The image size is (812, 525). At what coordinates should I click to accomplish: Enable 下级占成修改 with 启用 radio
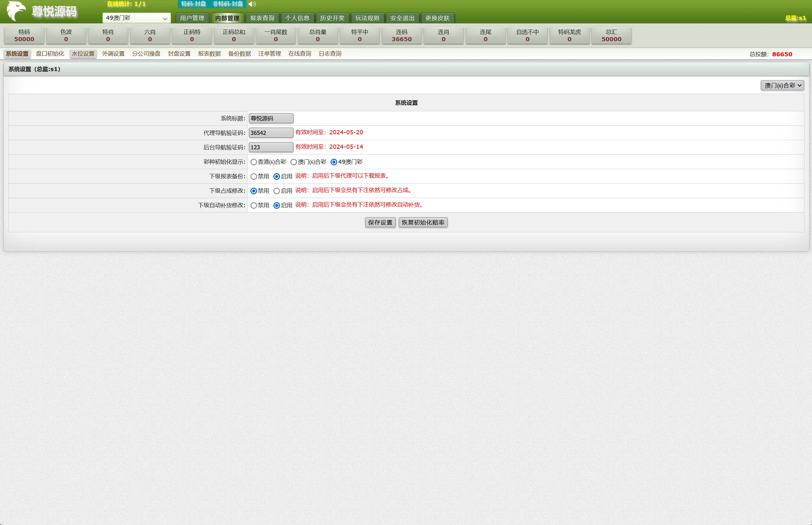pos(277,191)
